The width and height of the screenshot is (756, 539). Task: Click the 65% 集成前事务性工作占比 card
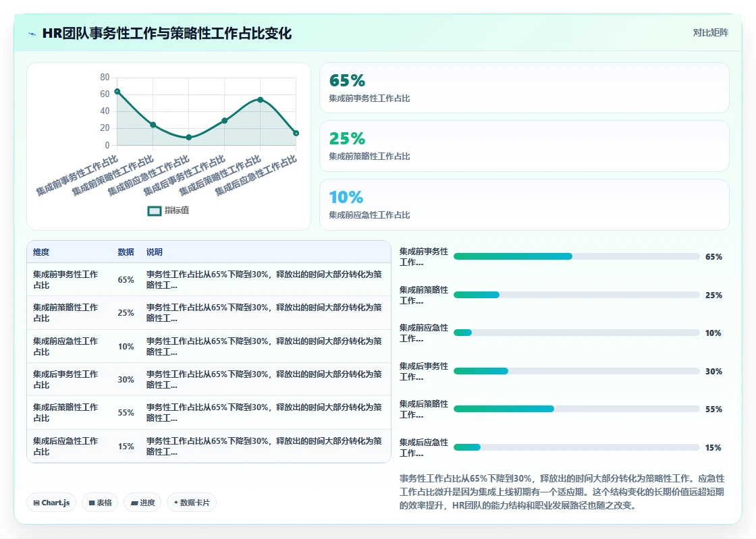tap(524, 88)
